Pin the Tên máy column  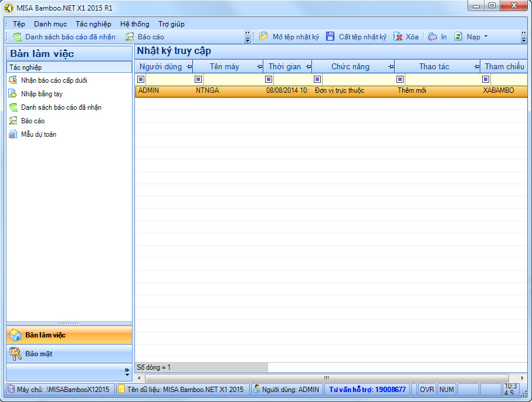click(x=260, y=67)
